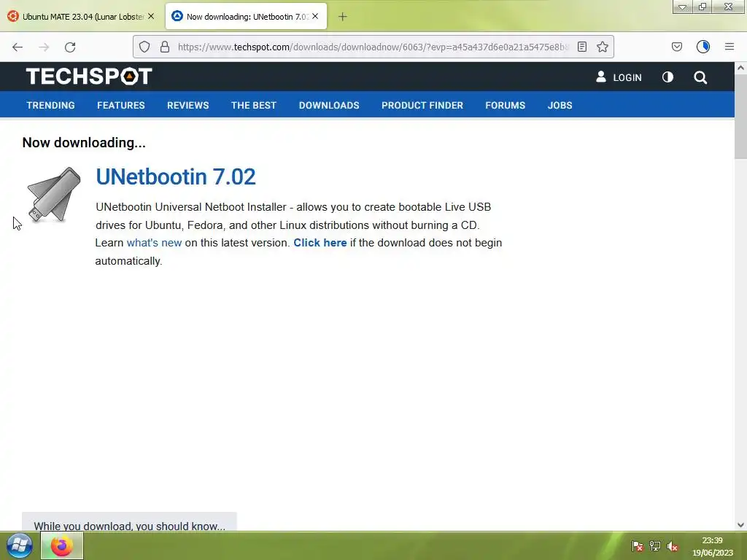Open the JOBS menu item
This screenshot has height=560, width=747.
(x=560, y=105)
